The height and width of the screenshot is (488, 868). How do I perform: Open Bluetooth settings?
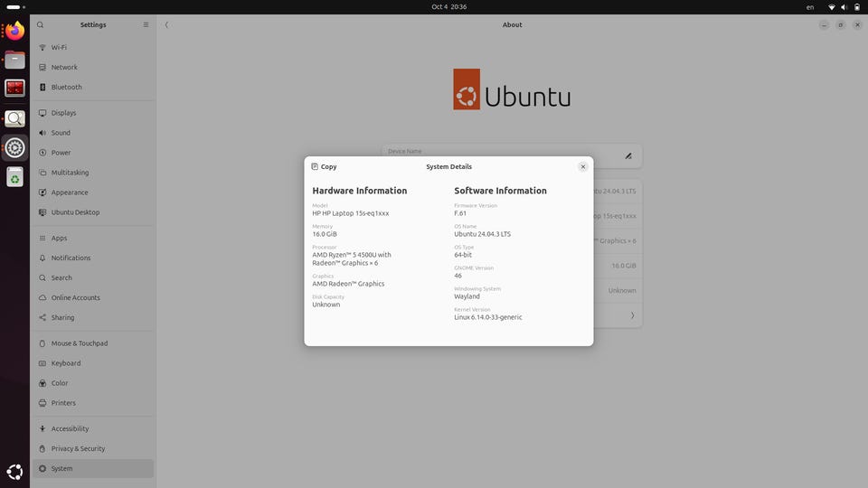(x=93, y=88)
